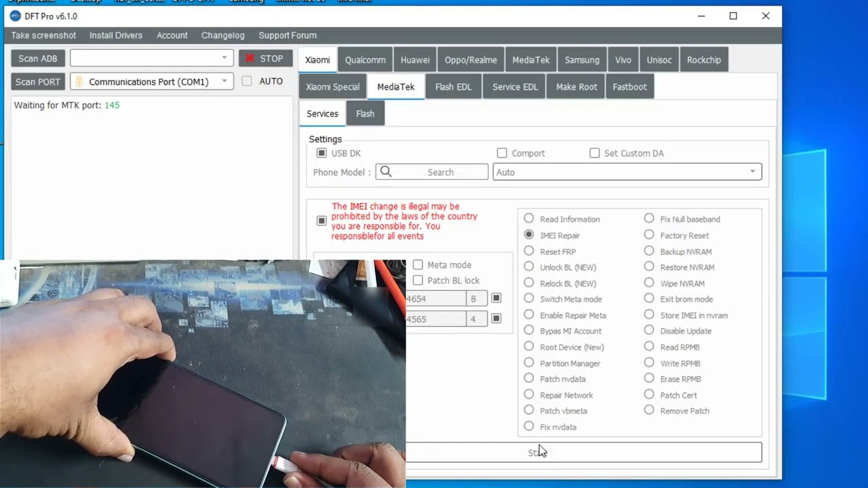This screenshot has width=868, height=488.
Task: Click the Phone Model Search field
Action: coord(432,172)
